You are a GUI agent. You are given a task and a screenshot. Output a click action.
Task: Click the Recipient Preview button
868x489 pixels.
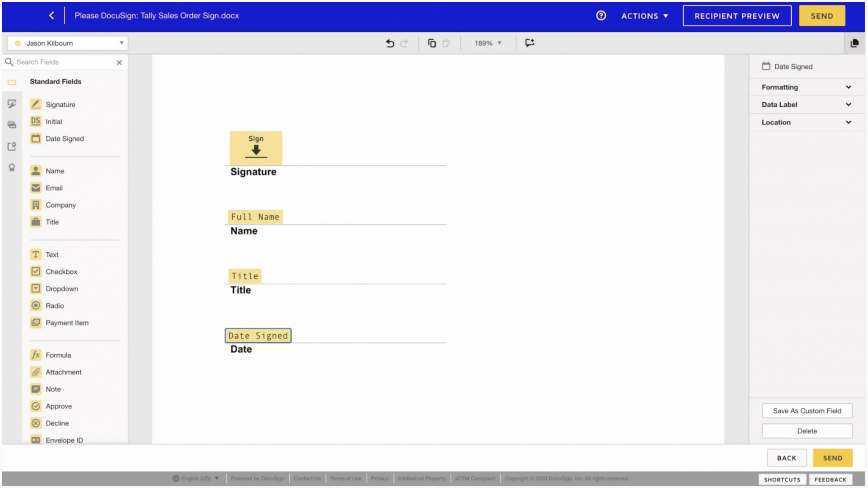(737, 16)
